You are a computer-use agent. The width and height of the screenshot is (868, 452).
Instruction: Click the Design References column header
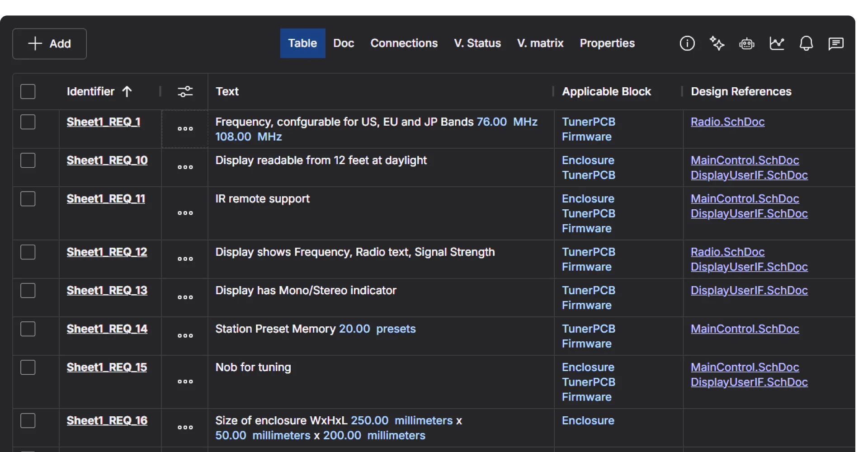(x=741, y=92)
